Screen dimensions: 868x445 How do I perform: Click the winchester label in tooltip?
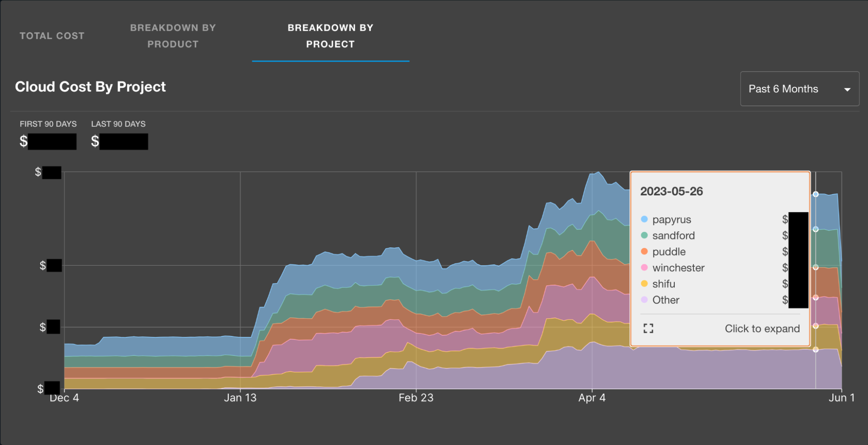point(678,268)
